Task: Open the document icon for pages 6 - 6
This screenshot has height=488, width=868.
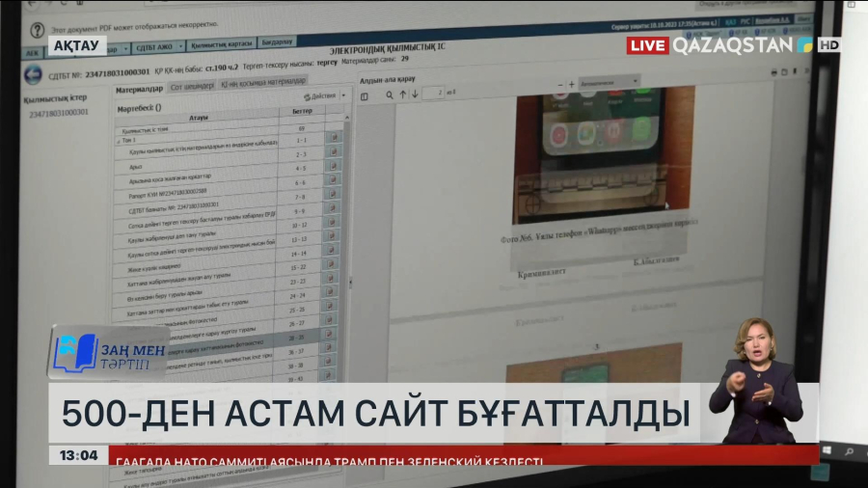Action: 334,179
